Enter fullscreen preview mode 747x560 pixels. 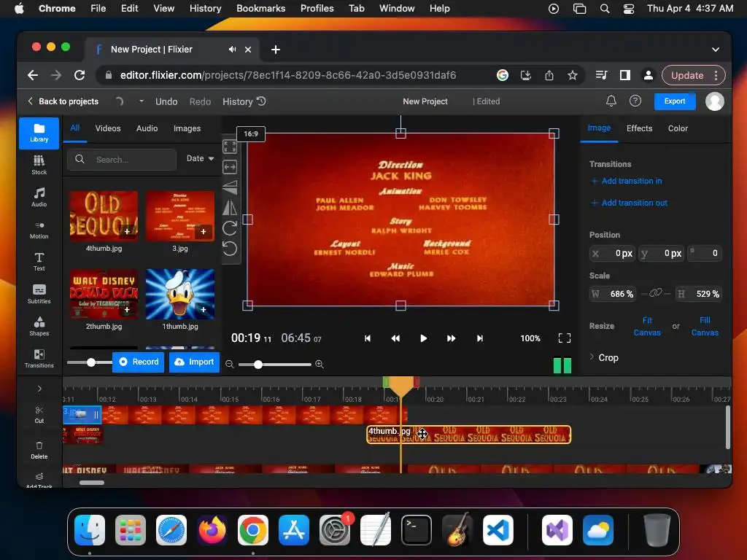pyautogui.click(x=565, y=338)
